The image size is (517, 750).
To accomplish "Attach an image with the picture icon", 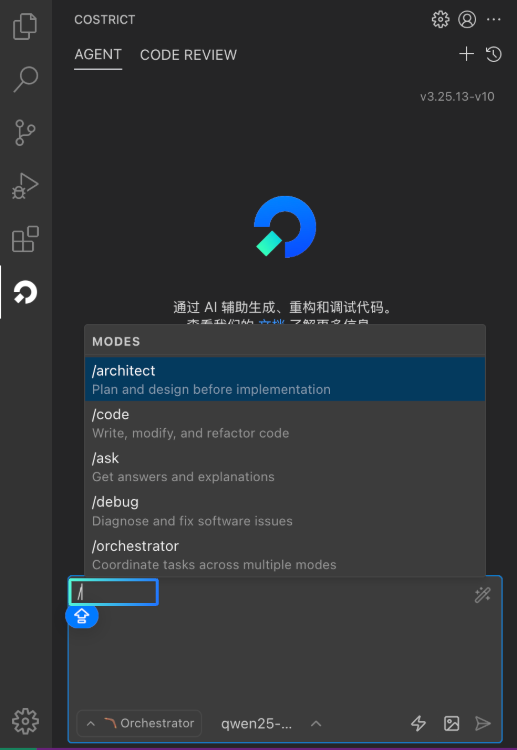I will click(451, 723).
